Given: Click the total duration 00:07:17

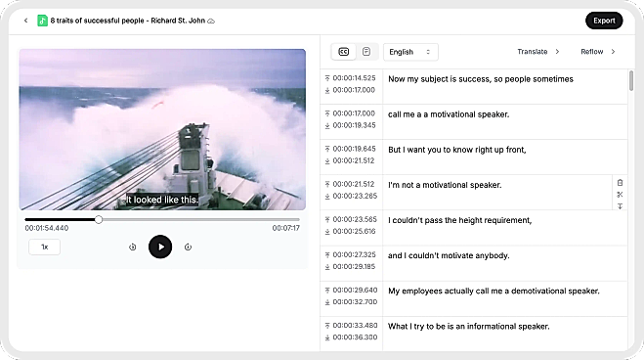Looking at the screenshot, I should pos(286,228).
